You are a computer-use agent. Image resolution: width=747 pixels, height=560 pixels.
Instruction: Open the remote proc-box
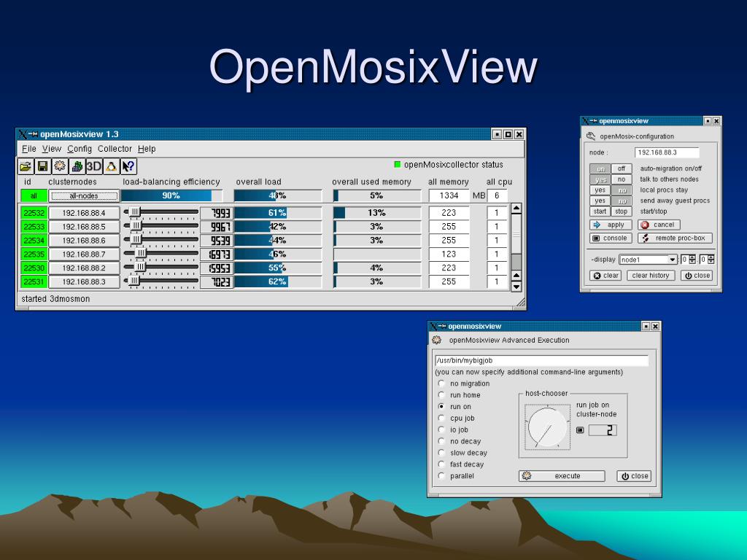[x=675, y=238]
